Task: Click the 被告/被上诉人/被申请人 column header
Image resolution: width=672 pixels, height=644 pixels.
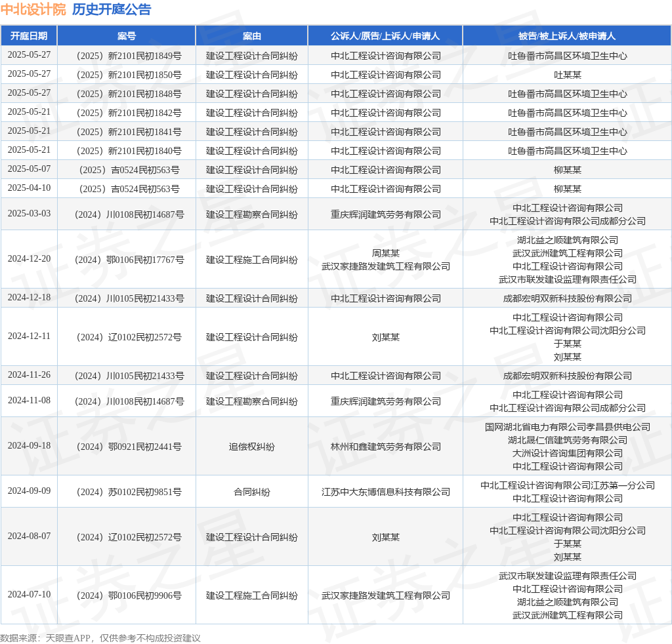Action: pos(567,36)
